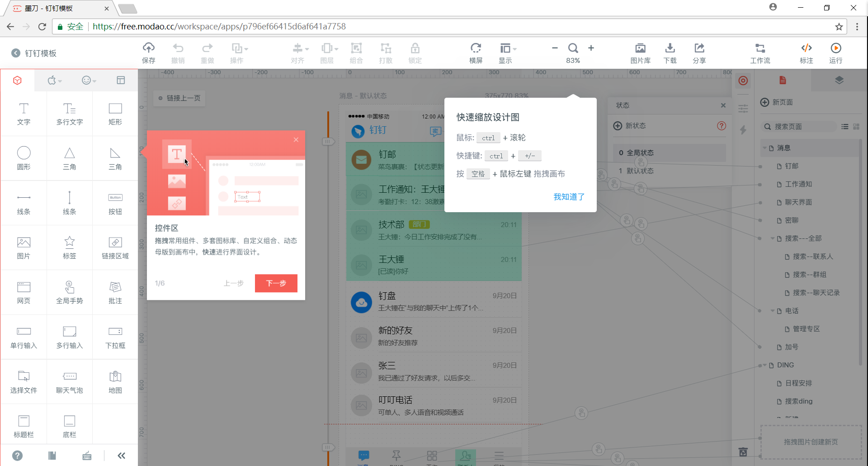Switch the page list to grid view
The width and height of the screenshot is (868, 466).
[856, 127]
